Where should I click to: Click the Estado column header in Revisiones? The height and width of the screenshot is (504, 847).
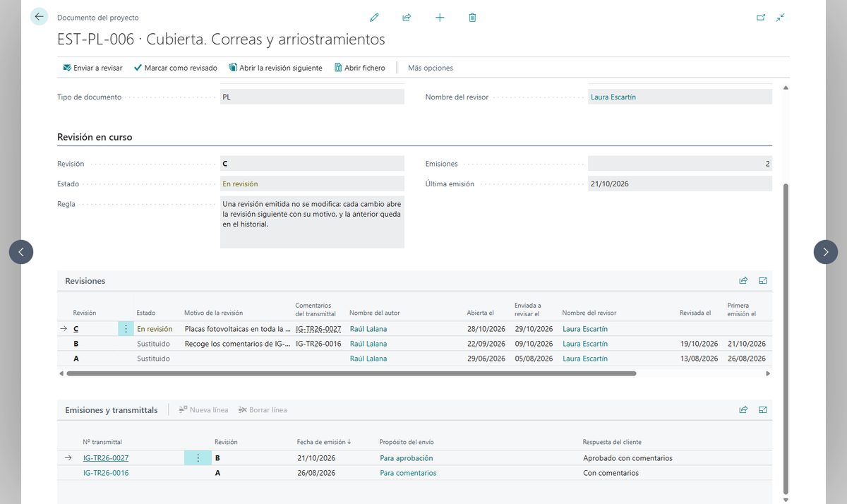(146, 313)
